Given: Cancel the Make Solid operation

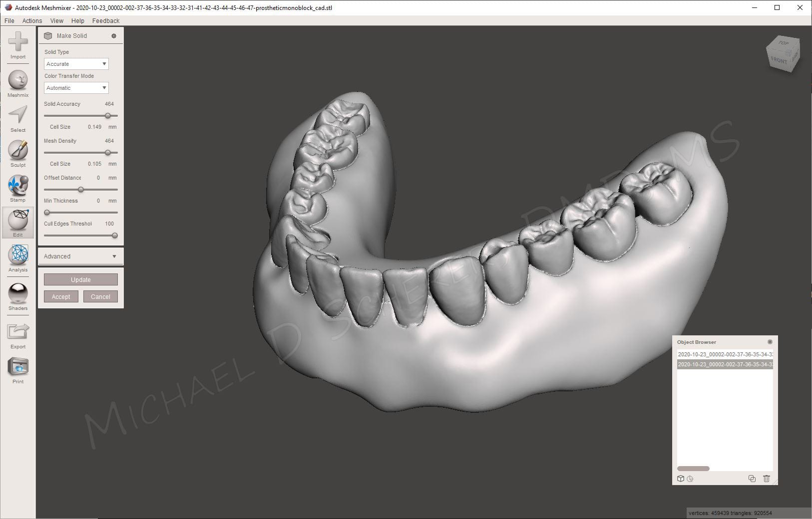Looking at the screenshot, I should point(100,296).
